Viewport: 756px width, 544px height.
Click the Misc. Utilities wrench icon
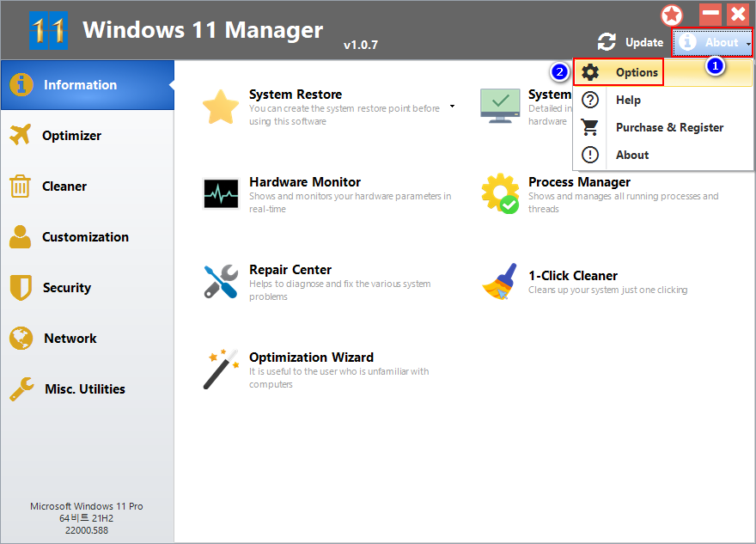(x=21, y=388)
